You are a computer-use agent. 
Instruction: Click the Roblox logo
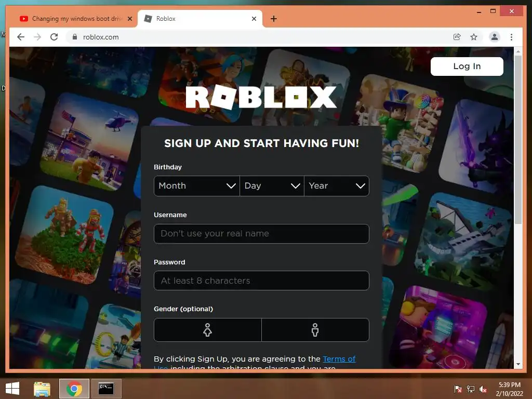coord(261,97)
